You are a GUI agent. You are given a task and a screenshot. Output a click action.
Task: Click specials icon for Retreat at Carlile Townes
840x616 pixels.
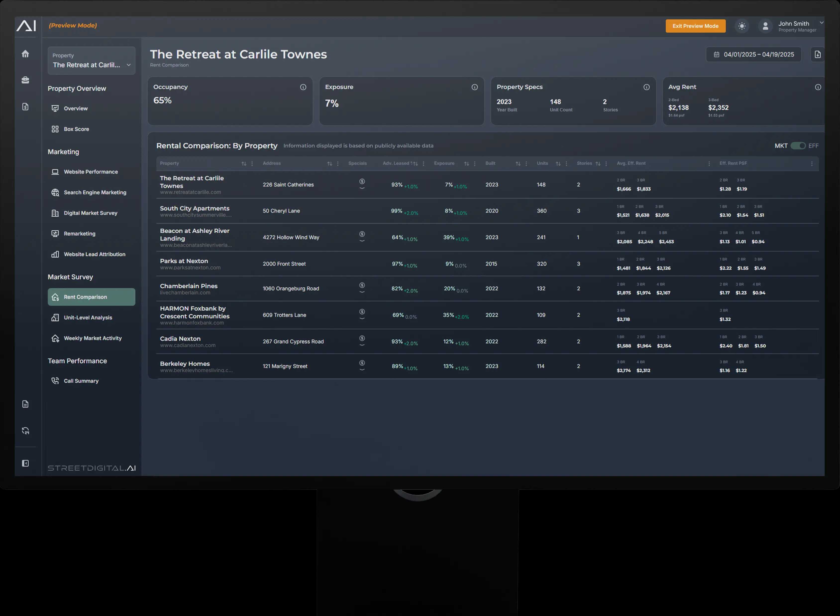coord(362,184)
